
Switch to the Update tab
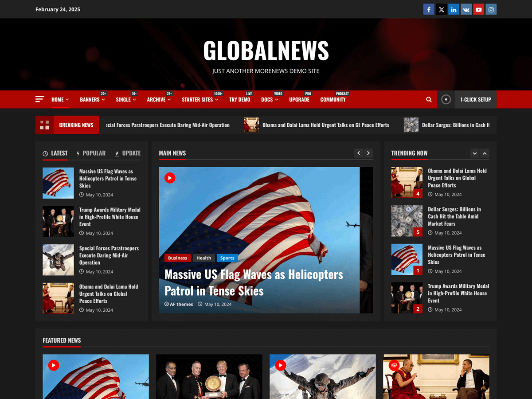point(128,153)
